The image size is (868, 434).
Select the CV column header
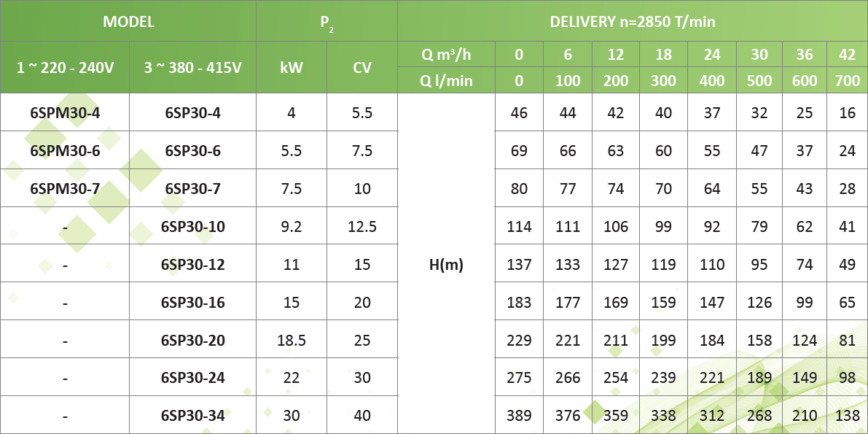click(x=362, y=68)
